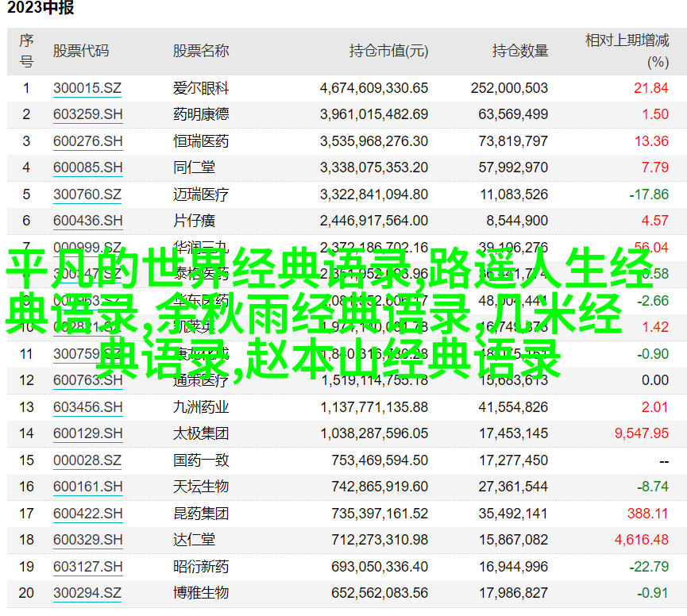The width and height of the screenshot is (687, 616).
Task: Click the 持仓市值(元) column header
Action: tap(388, 51)
